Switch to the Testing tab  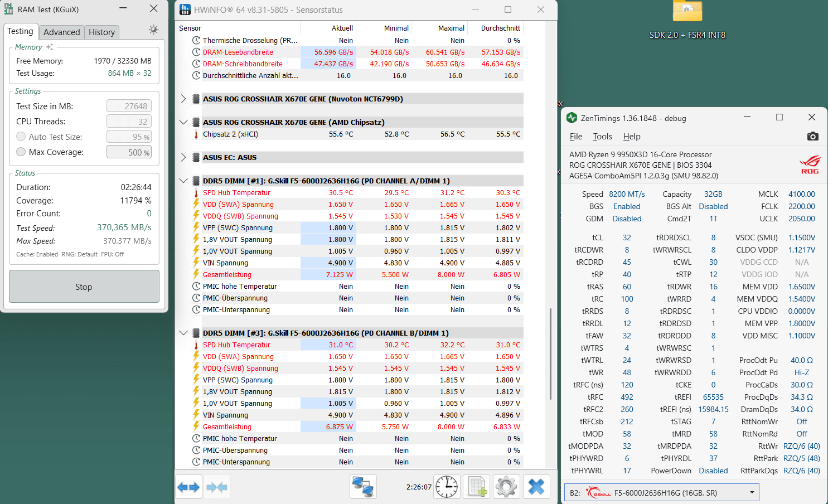click(21, 31)
